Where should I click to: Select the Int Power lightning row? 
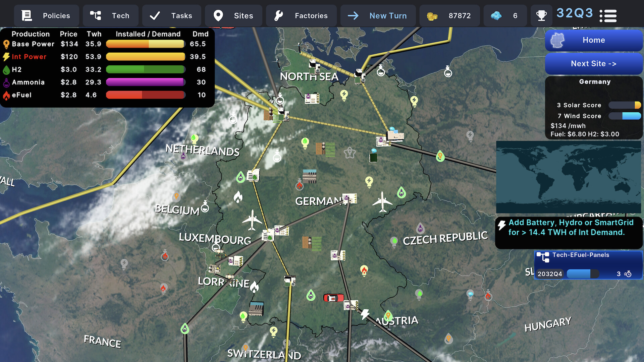pyautogui.click(x=29, y=57)
